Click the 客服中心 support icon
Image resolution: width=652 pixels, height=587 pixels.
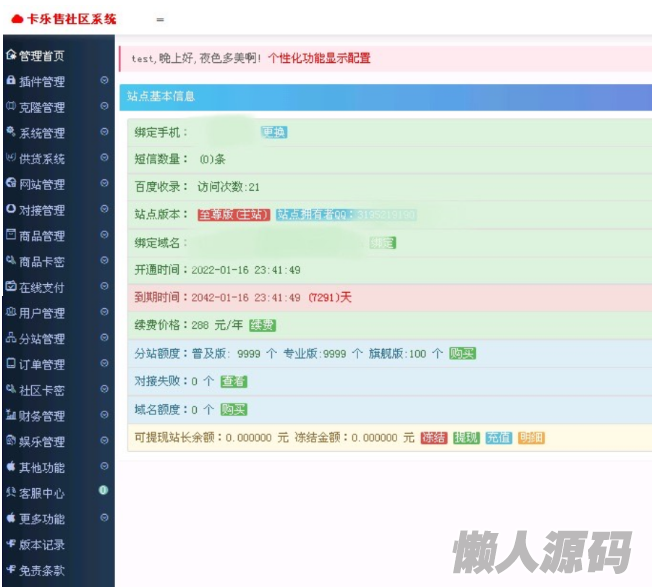pos(11,492)
